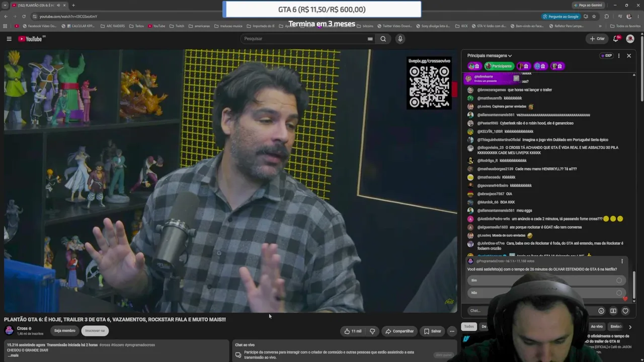Open the KICK bookmark folder
The width and height of the screenshot is (644, 362).
[462, 26]
